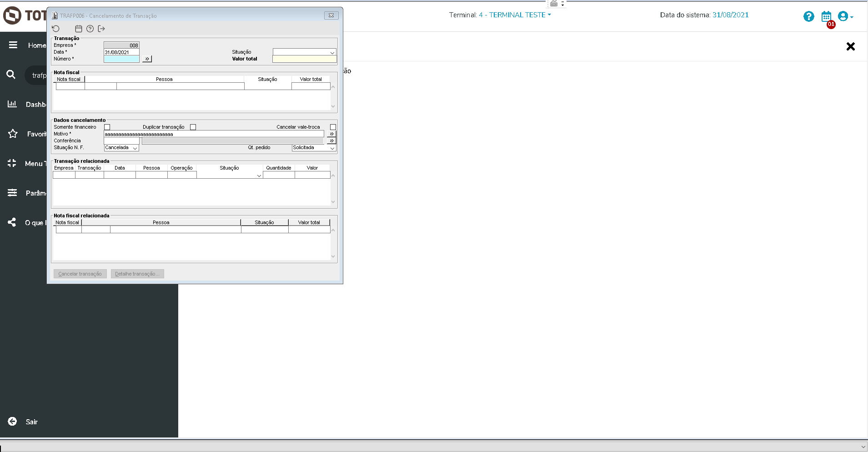Click the yellow Valor total field
The width and height of the screenshot is (868, 452).
pos(305,59)
